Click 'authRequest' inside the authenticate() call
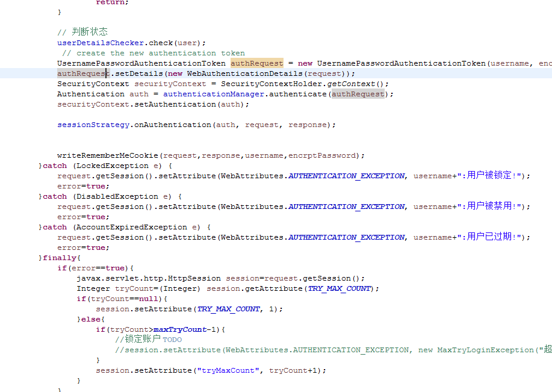This screenshot has height=392, width=552. tap(358, 94)
